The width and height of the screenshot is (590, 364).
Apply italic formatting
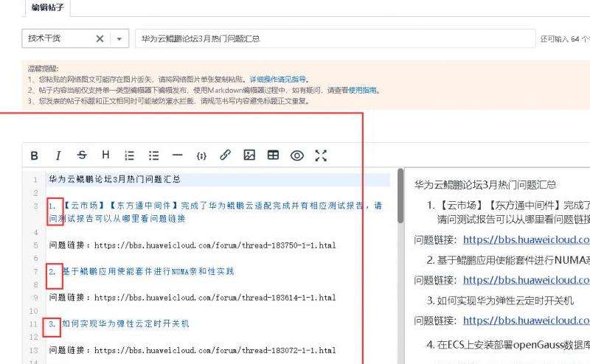58,155
